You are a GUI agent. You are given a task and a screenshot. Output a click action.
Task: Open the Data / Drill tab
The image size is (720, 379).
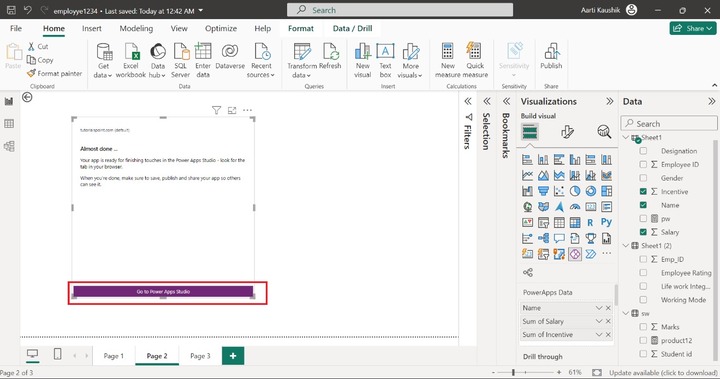point(353,28)
